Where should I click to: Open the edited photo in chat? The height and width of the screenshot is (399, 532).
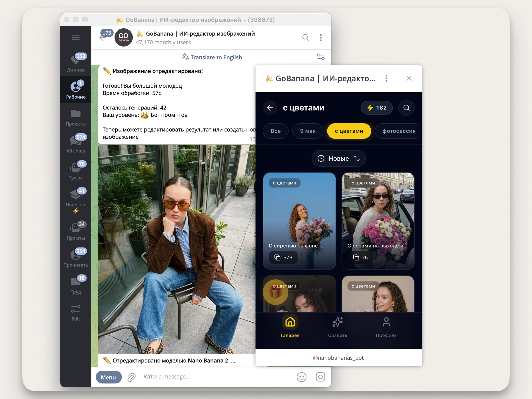pyautogui.click(x=177, y=250)
